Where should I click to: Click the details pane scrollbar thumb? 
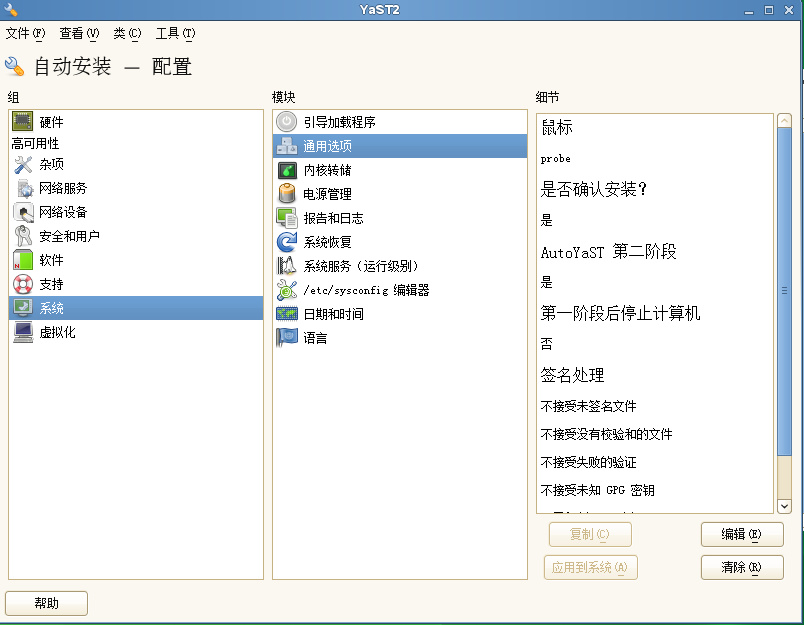pyautogui.click(x=784, y=291)
